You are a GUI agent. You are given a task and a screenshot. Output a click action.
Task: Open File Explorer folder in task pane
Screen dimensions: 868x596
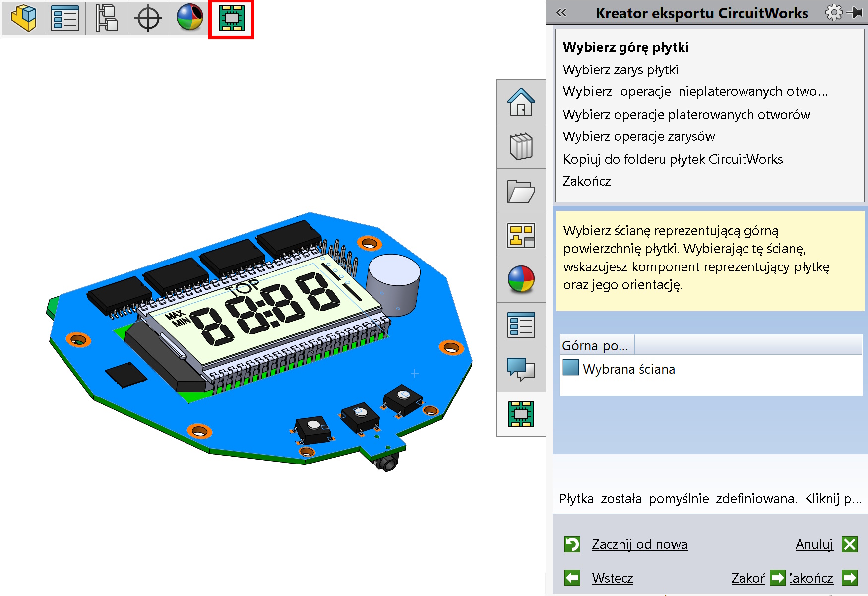coord(521,191)
